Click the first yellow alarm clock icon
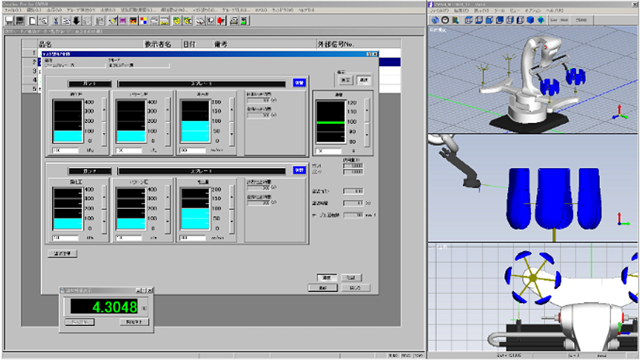 point(177,20)
